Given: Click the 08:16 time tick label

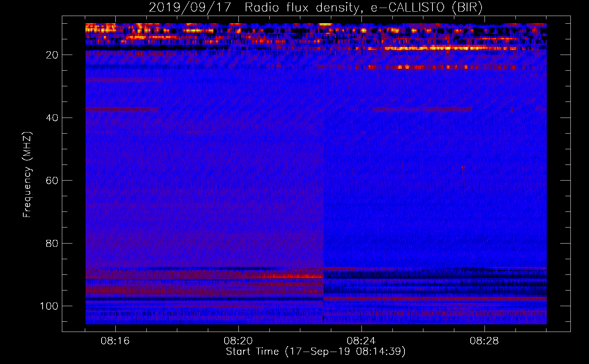Looking at the screenshot, I should pos(115,341).
